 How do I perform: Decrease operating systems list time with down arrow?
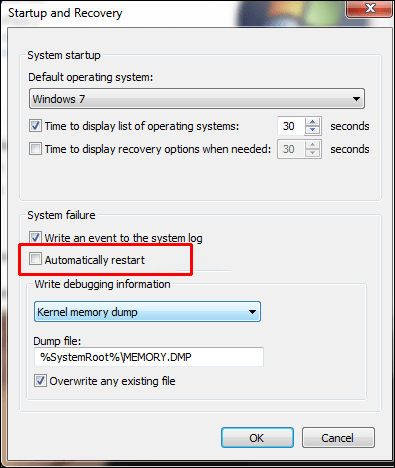tap(312, 130)
